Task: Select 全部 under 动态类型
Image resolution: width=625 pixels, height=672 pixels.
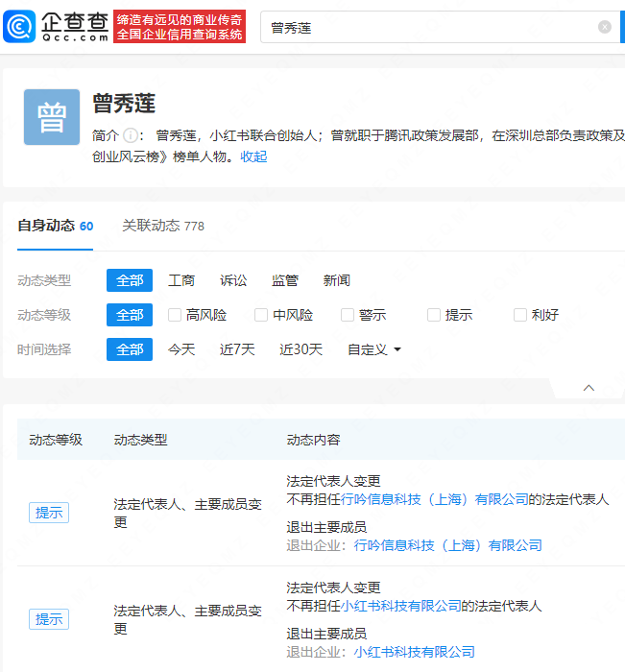Action: pos(130,280)
